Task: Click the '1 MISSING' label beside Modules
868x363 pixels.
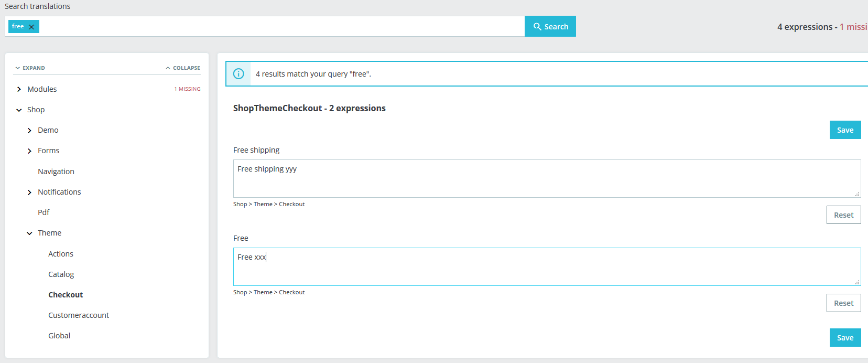Action: (187, 89)
